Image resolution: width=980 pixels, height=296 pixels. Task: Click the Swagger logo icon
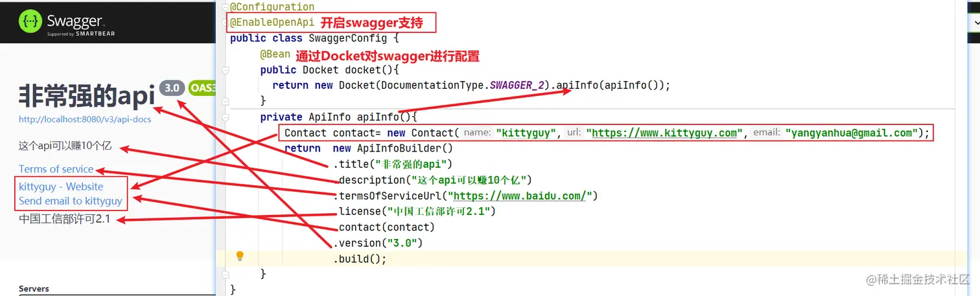pyautogui.click(x=30, y=21)
